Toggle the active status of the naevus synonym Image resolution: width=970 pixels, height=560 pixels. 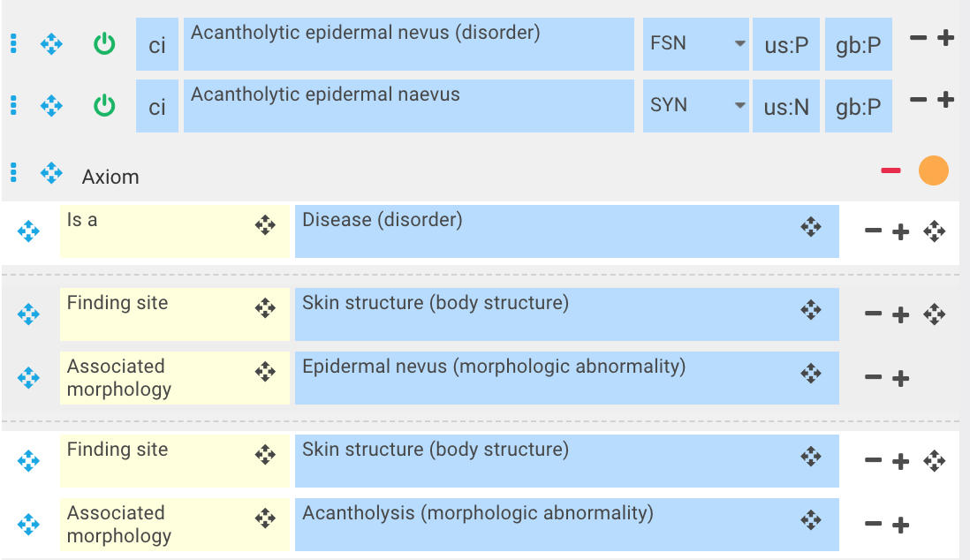(104, 106)
